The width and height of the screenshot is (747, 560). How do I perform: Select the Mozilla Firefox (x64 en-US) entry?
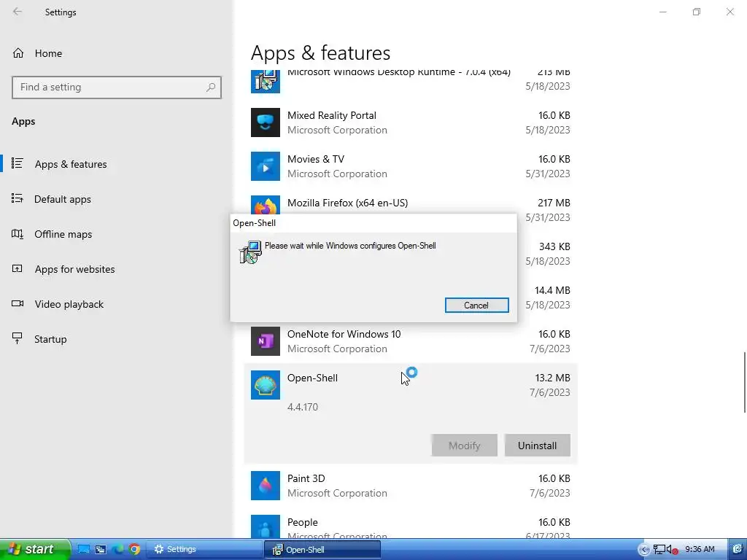tap(347, 203)
